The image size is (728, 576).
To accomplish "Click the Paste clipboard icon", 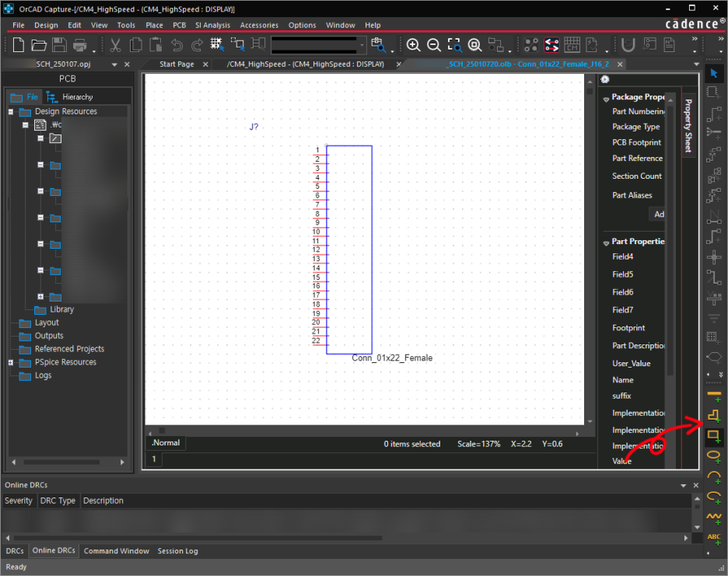I will [x=156, y=45].
